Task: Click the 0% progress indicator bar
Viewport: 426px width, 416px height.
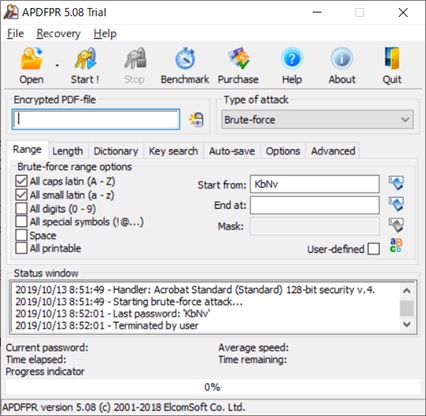Action: click(213, 387)
